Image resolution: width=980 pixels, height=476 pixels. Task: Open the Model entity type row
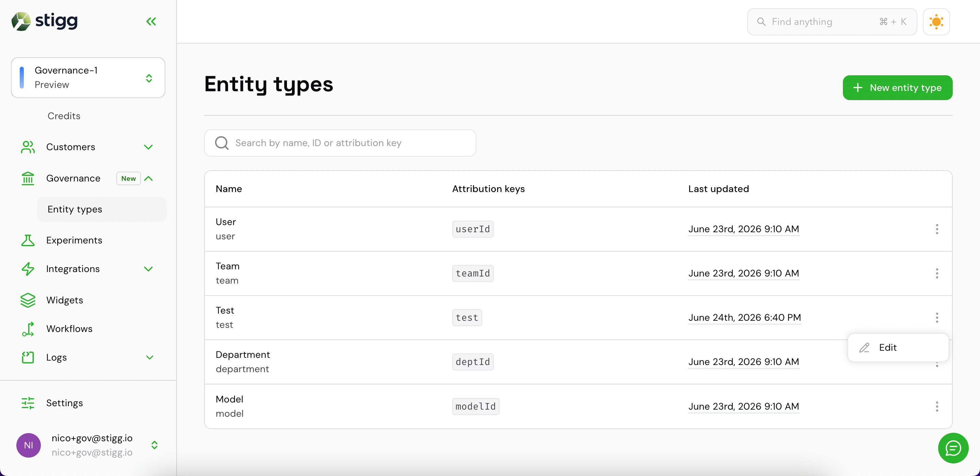[578, 406]
